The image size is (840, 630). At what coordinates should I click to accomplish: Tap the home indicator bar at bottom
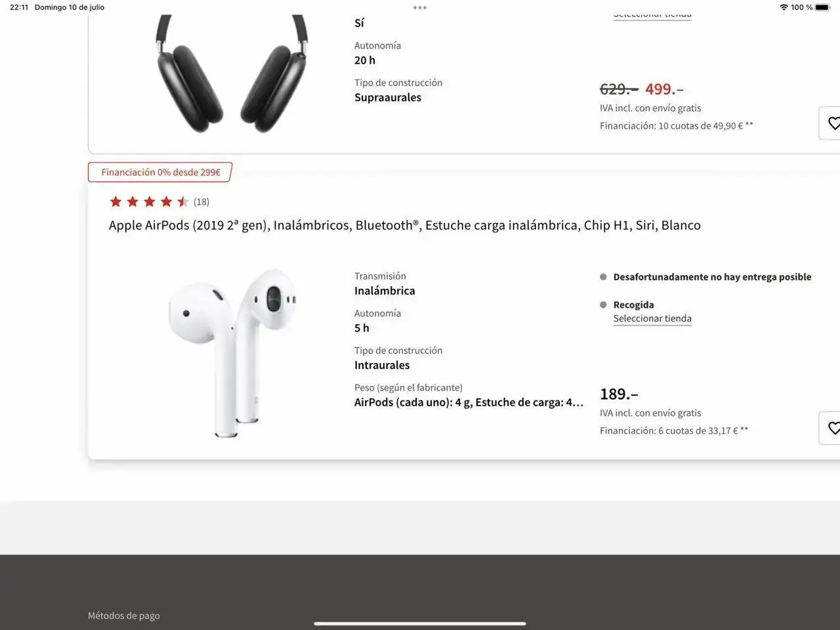pyautogui.click(x=420, y=623)
